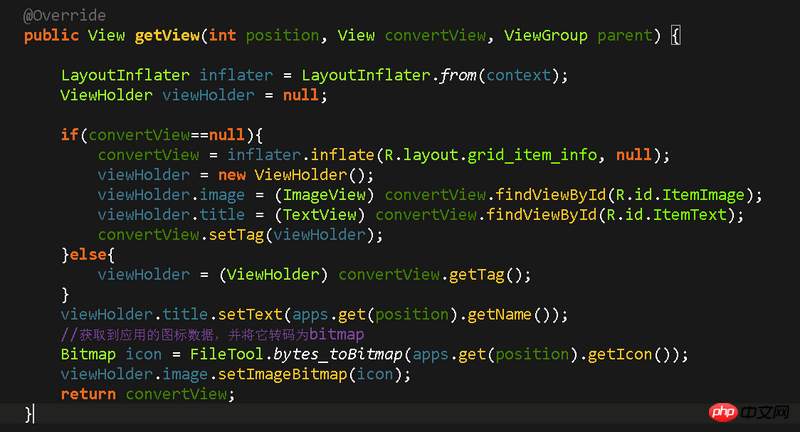Click the getIcon method call

[x=620, y=353]
